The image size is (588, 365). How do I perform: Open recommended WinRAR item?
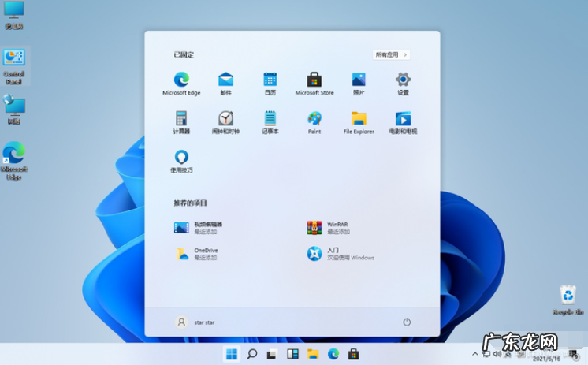[x=328, y=228]
